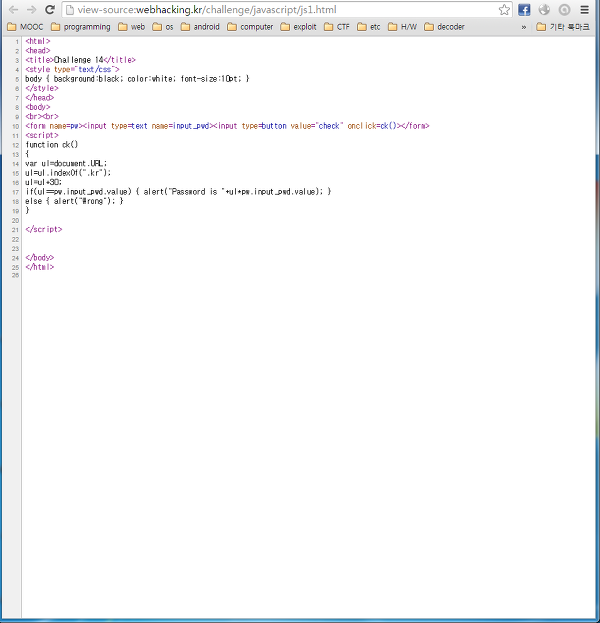Click the closing </script> tag
Viewport: 600px width, 623px height.
click(x=44, y=229)
